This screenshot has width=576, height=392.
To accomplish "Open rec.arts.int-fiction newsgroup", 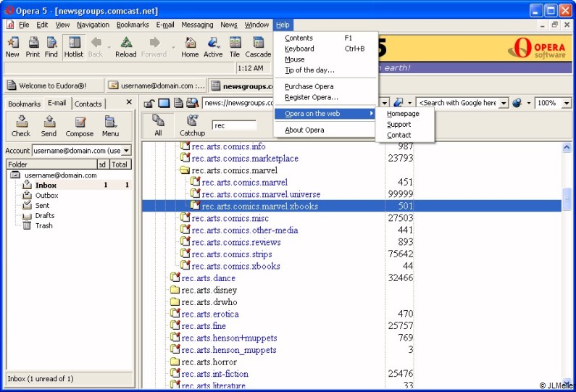I will click(214, 374).
